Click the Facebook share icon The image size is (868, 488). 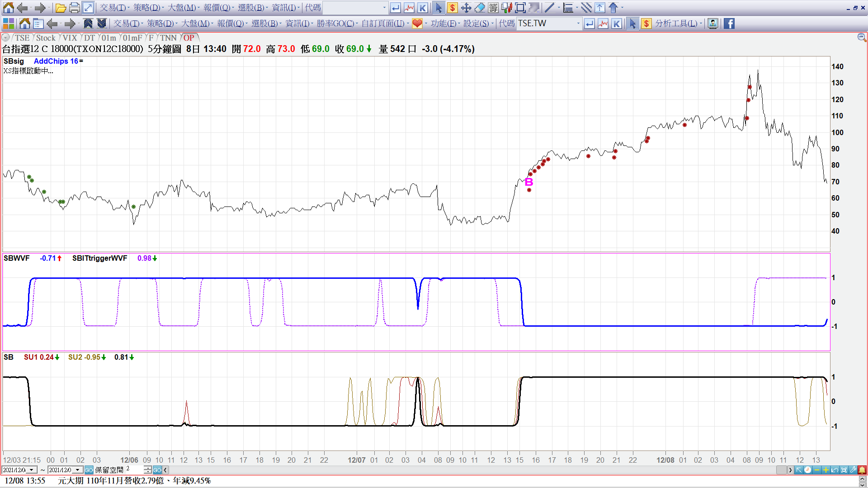point(729,23)
